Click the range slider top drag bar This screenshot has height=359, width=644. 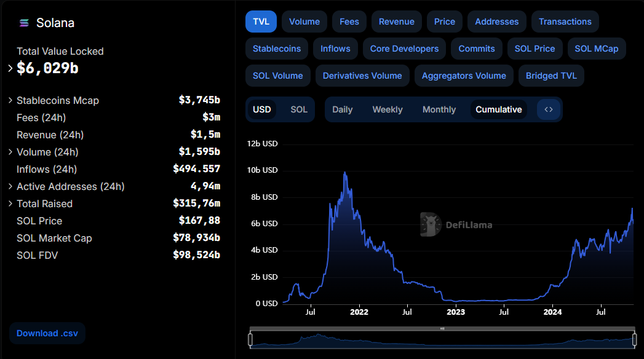tap(442, 329)
